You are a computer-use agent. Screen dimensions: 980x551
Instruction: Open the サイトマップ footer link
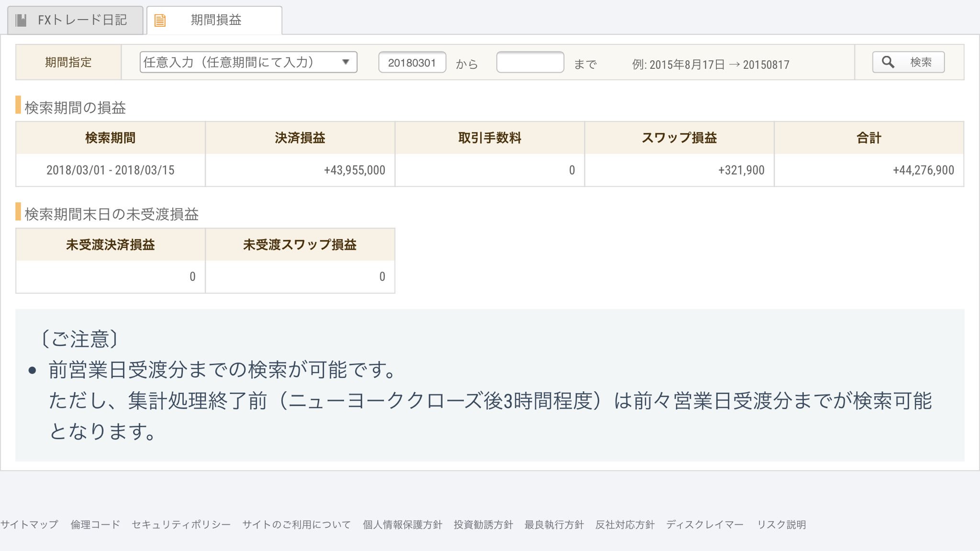point(29,525)
